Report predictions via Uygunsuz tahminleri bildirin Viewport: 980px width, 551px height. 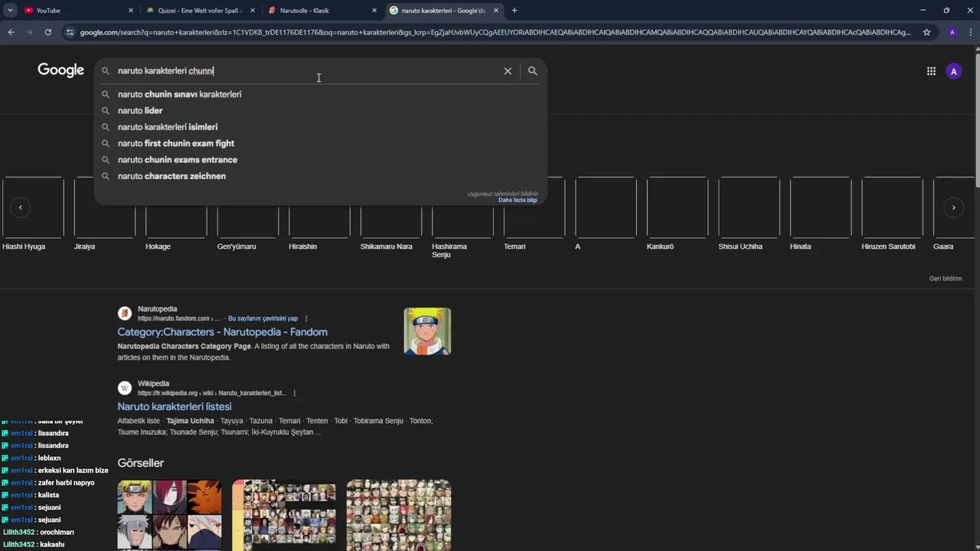coord(502,194)
